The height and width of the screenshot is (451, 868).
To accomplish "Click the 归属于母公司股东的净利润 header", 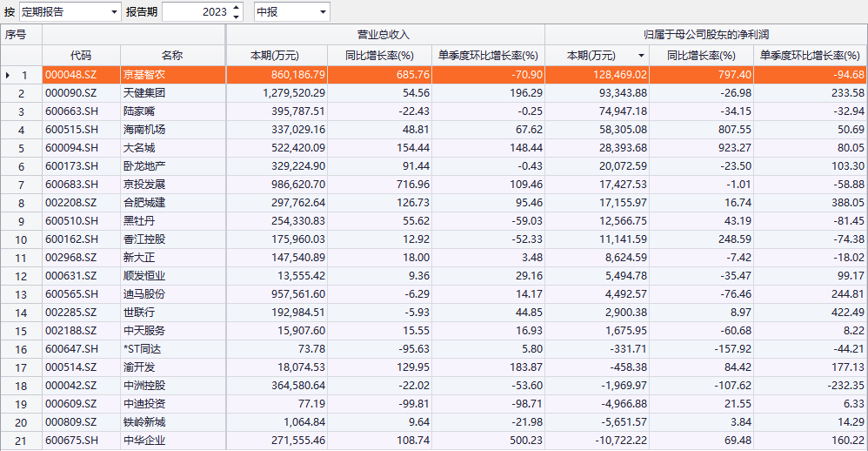I will click(705, 35).
